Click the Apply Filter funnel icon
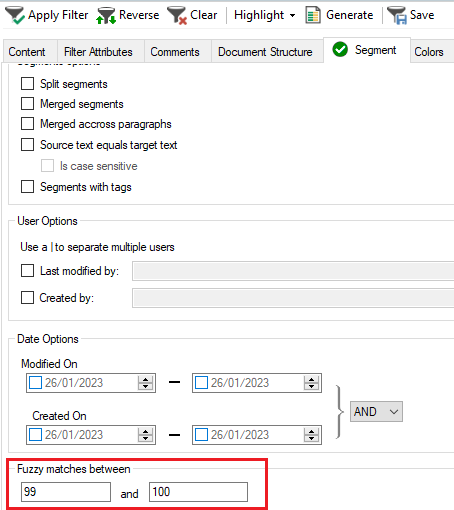Image resolution: width=454 pixels, height=510 pixels. click(15, 15)
